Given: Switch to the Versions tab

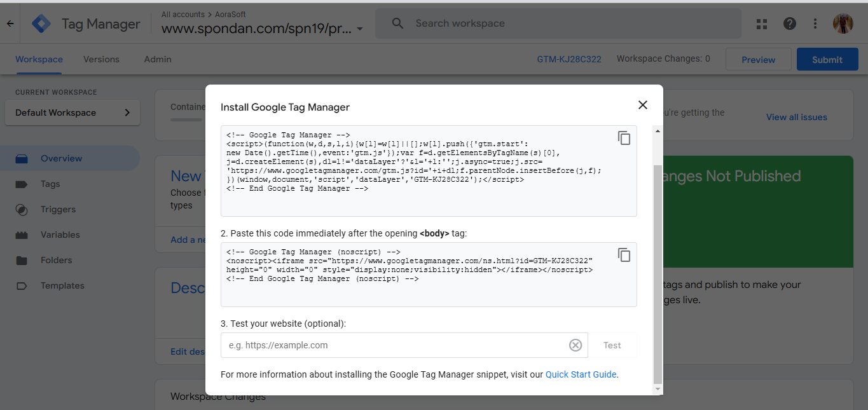Looking at the screenshot, I should point(101,59).
